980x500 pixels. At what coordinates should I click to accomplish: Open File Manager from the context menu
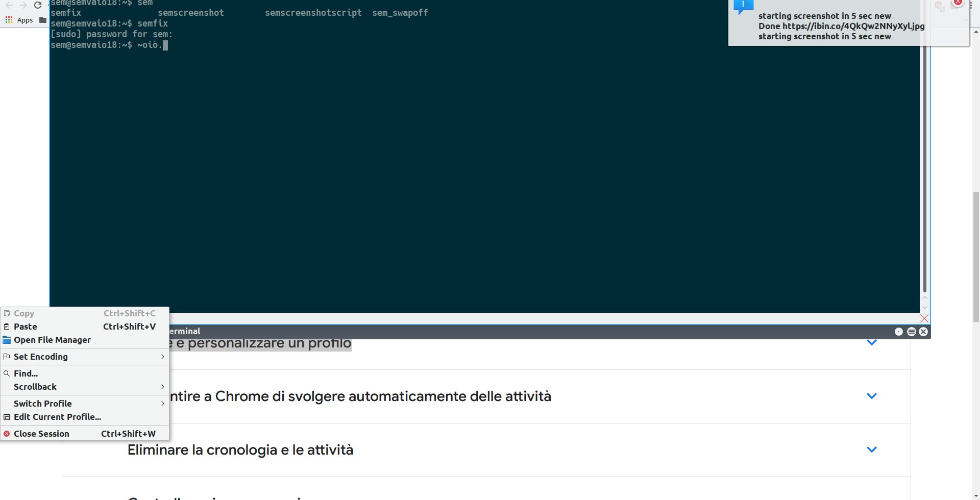(x=85, y=340)
